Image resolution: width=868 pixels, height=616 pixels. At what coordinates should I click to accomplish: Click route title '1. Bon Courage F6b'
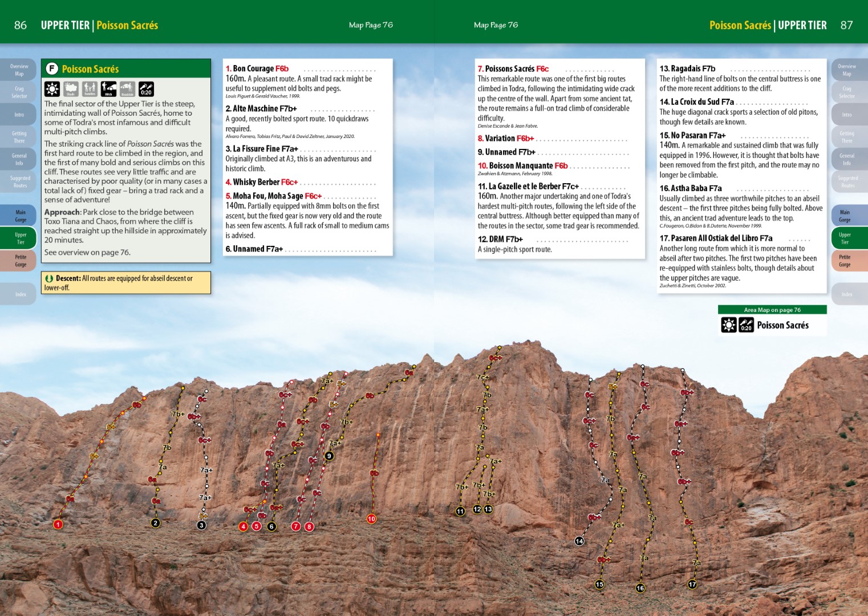tap(257, 68)
